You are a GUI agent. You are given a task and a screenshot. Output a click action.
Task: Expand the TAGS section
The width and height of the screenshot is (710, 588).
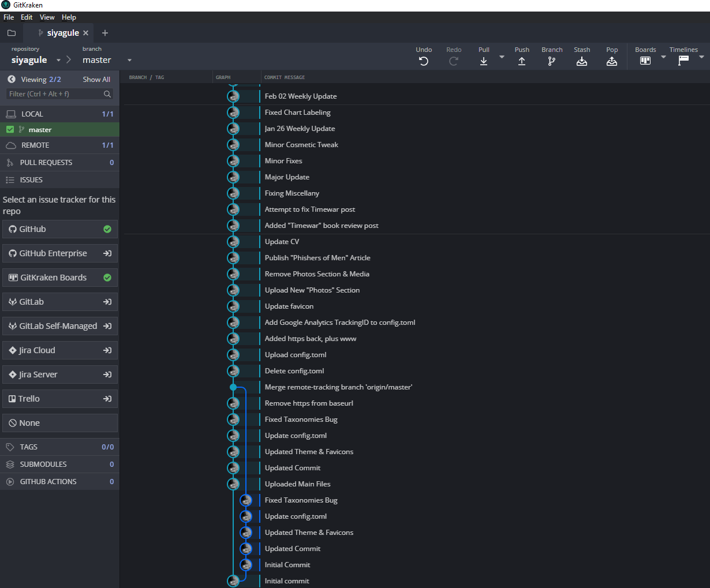tap(60, 447)
